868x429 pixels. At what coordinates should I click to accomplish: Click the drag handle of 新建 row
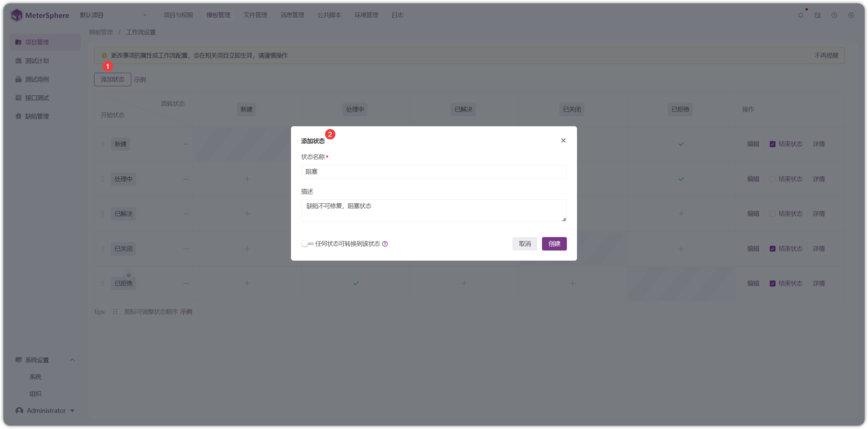pyautogui.click(x=102, y=144)
